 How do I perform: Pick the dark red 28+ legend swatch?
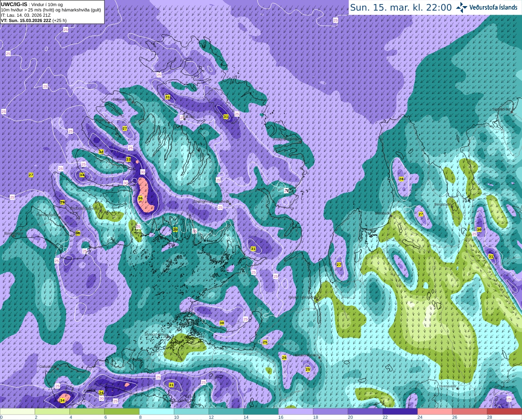coord(504,411)
